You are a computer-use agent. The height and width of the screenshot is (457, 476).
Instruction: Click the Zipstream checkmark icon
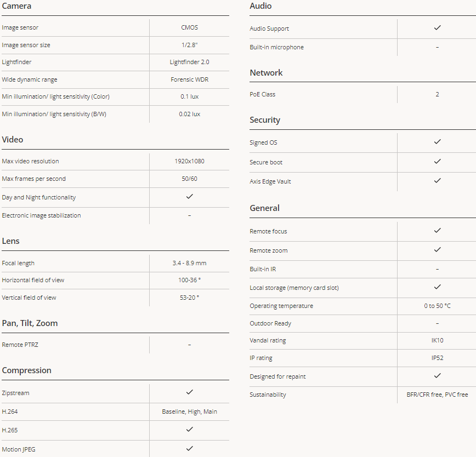pos(189,392)
